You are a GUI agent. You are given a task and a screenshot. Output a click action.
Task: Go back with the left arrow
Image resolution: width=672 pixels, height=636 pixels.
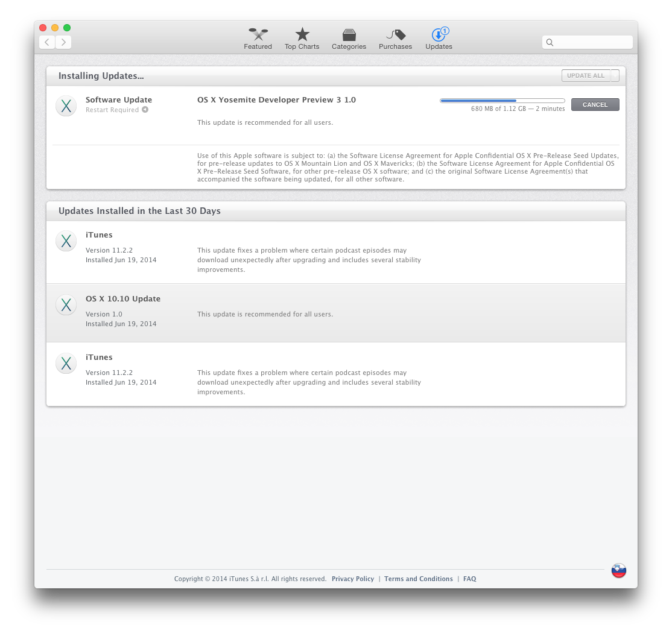point(47,42)
